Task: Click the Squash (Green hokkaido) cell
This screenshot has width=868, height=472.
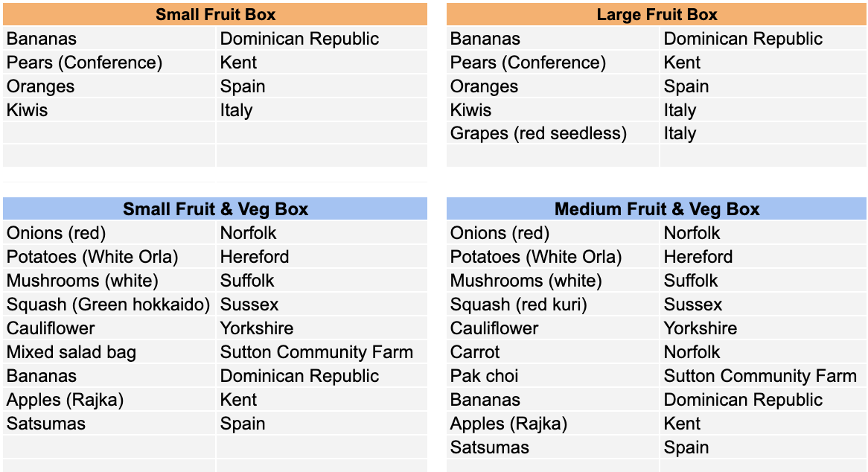Action: (x=109, y=304)
